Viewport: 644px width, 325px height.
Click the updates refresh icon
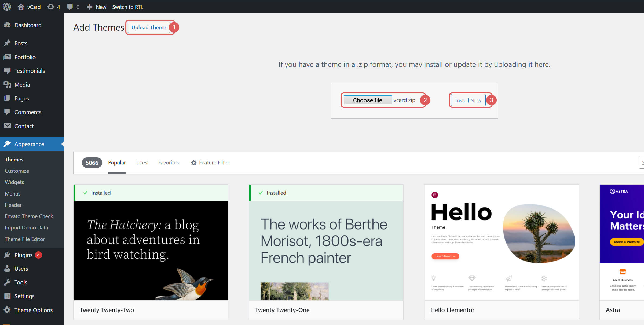tap(50, 7)
